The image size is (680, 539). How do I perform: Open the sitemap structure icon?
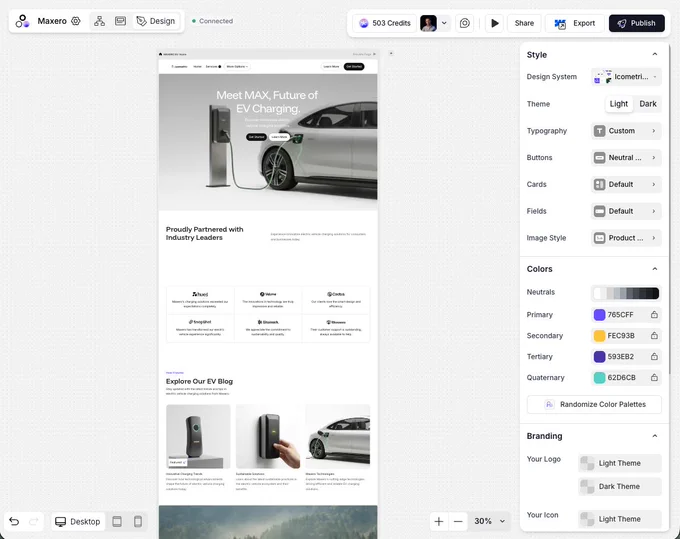[99, 21]
